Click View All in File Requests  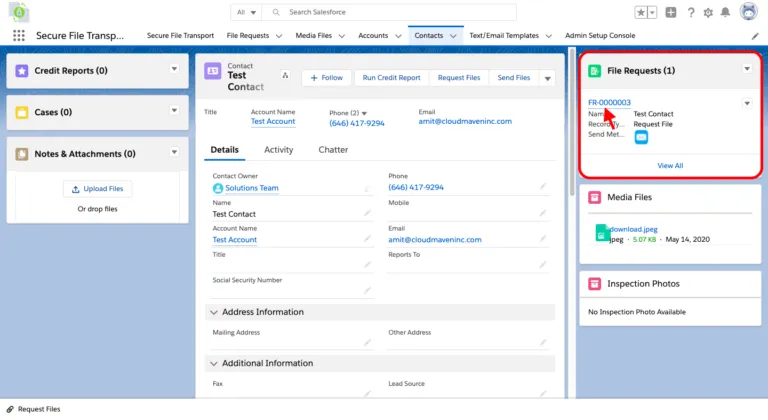pyautogui.click(x=670, y=166)
